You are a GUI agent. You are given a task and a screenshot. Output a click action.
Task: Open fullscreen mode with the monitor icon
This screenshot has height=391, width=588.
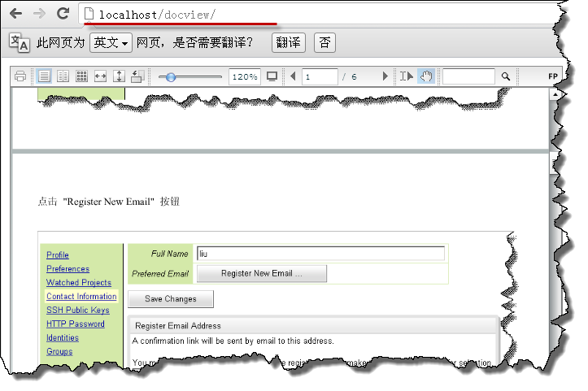click(x=272, y=76)
